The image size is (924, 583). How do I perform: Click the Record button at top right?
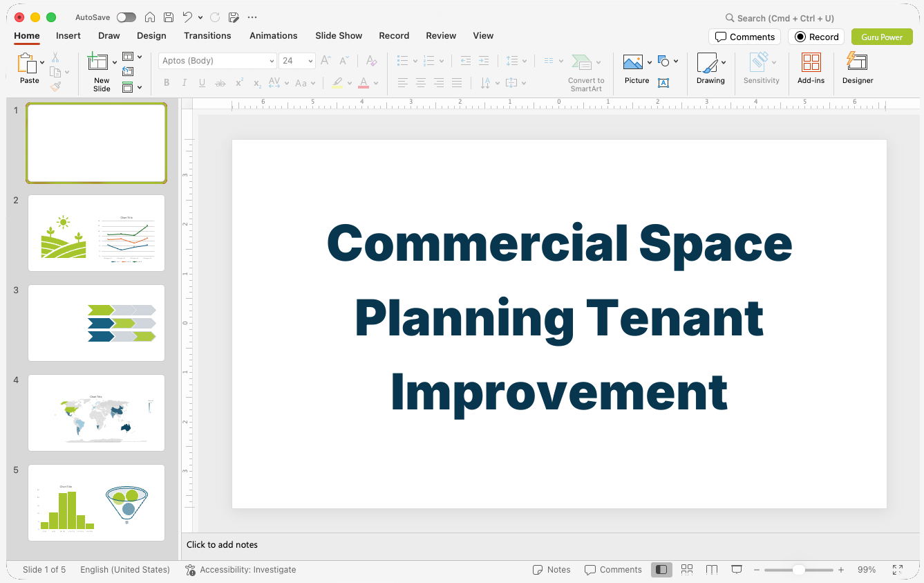[x=816, y=37]
